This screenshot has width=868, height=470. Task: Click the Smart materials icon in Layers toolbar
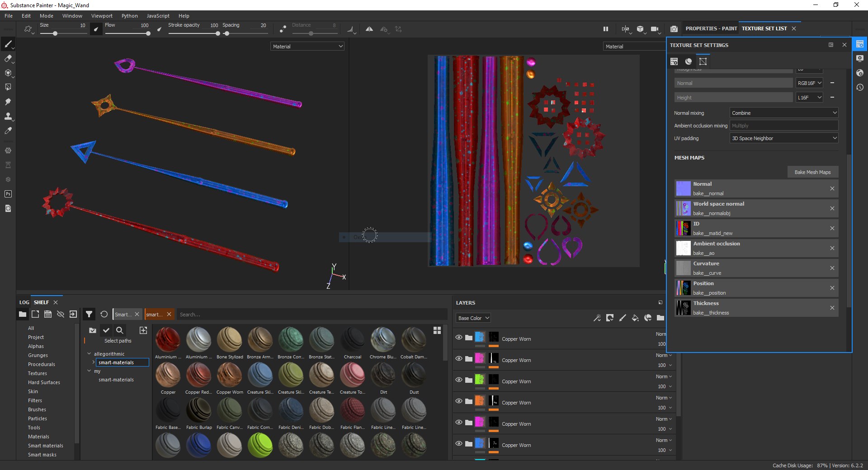(x=648, y=318)
